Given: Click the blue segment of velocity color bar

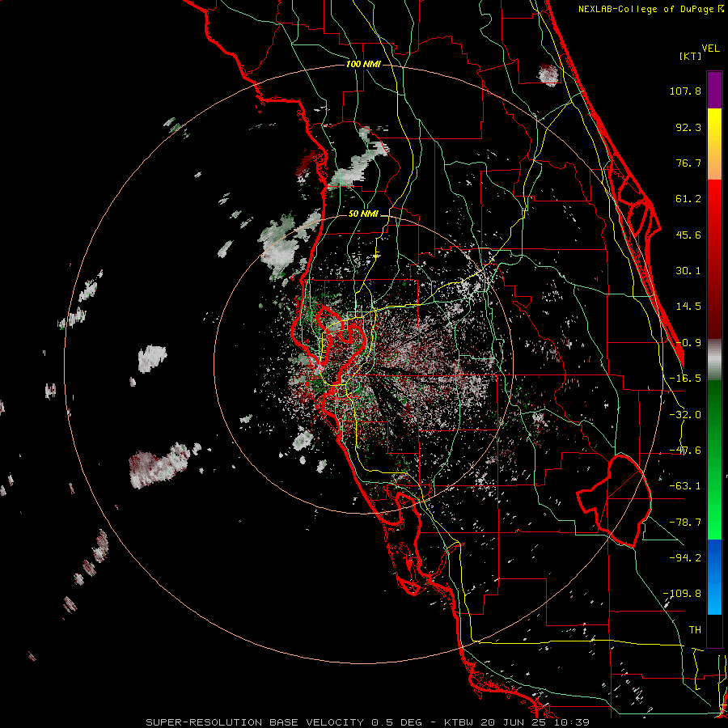Looking at the screenshot, I should click(x=714, y=577).
